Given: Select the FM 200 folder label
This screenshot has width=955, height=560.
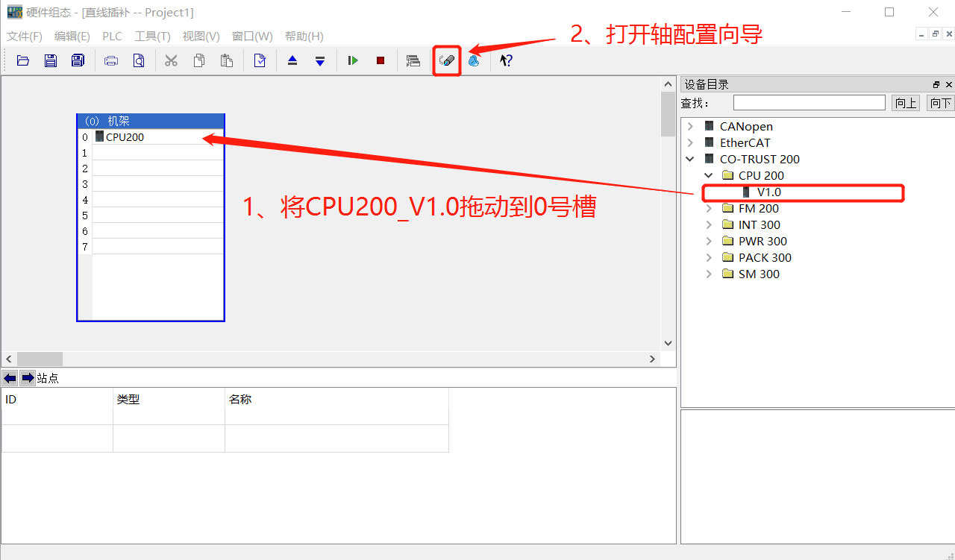Looking at the screenshot, I should [x=759, y=209].
